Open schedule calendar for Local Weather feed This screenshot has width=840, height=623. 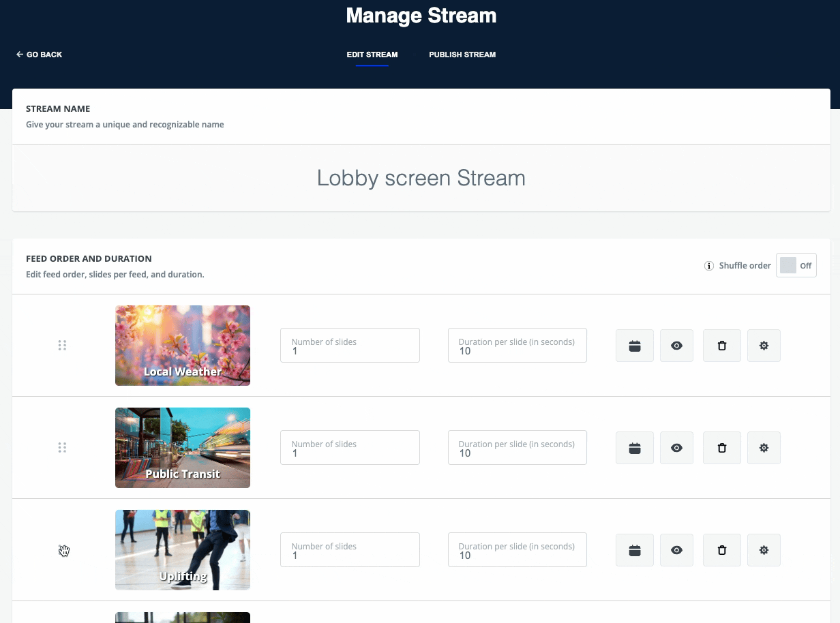635,346
